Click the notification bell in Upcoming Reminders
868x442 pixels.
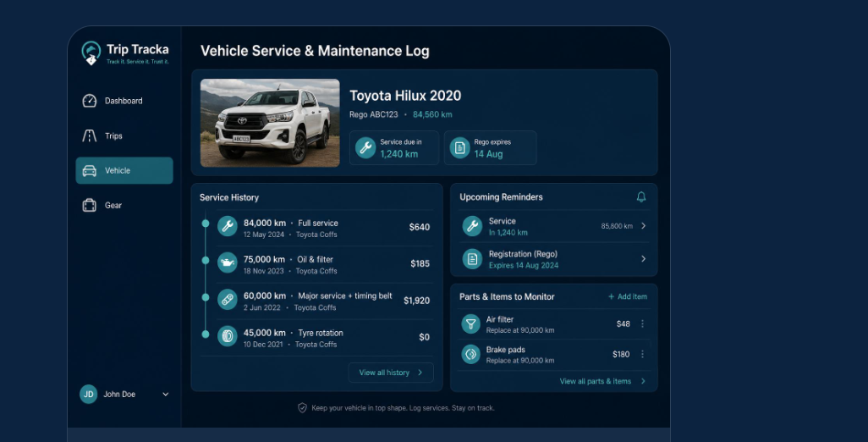tap(641, 196)
